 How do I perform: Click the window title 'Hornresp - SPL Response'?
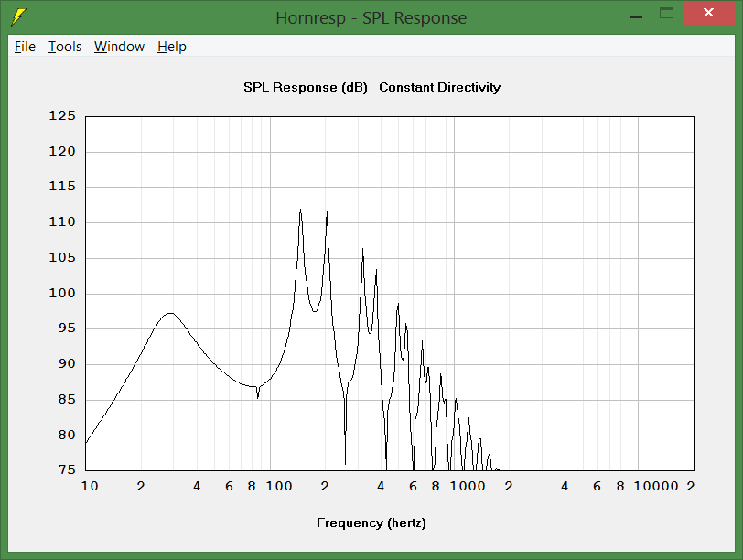coord(371,18)
